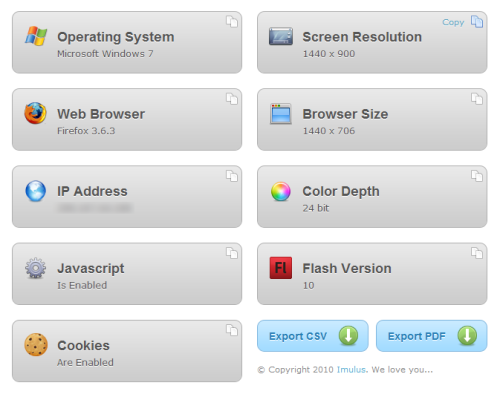Screen dimensions: 500x397
Task: Copy Browser Size using its corner icon
Action: 477,99
